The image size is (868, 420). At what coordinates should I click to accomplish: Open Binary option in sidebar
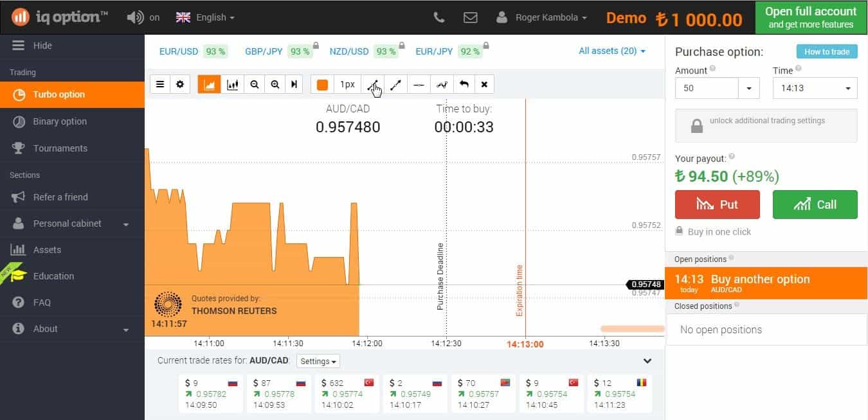(60, 121)
